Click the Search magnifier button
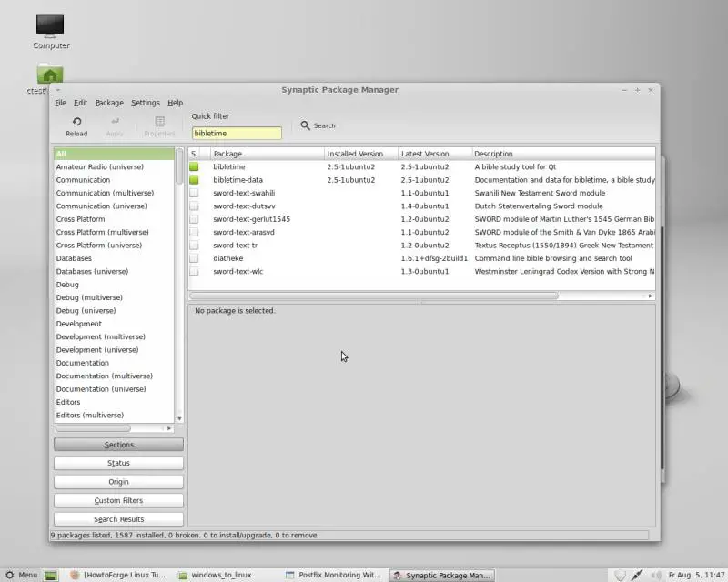 click(318, 125)
